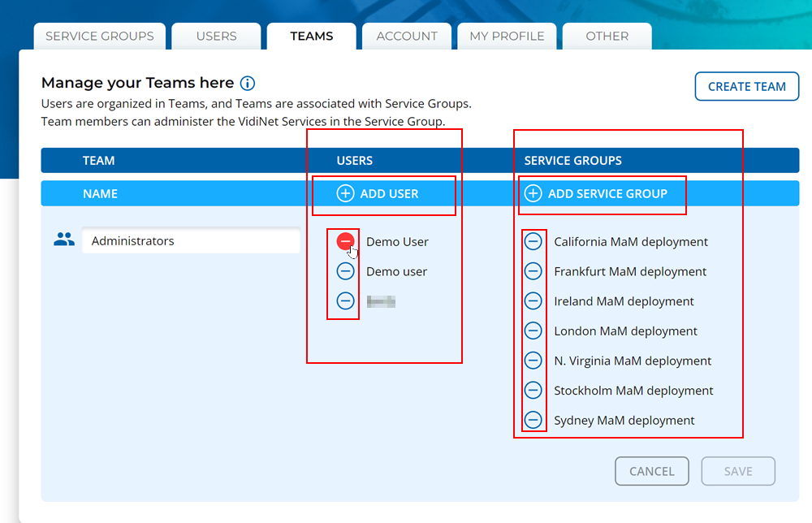Remove Ireland MaM deployment service group
The image size is (812, 523).
533,301
